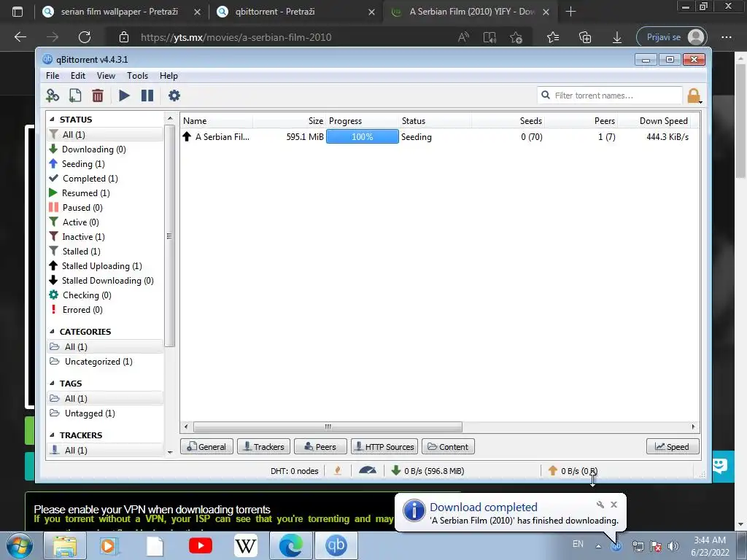Click the Edge browser refresh icon
Viewport: 747px width, 560px height.
pos(85,37)
